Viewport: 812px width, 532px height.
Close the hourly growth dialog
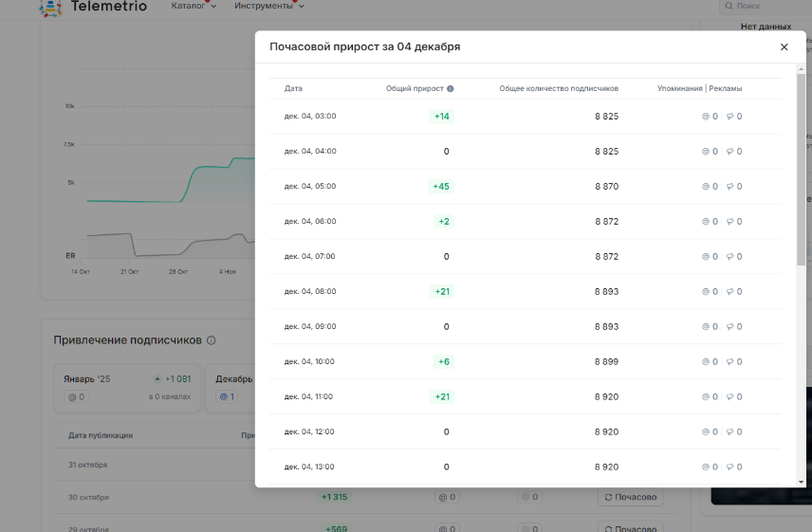point(784,47)
